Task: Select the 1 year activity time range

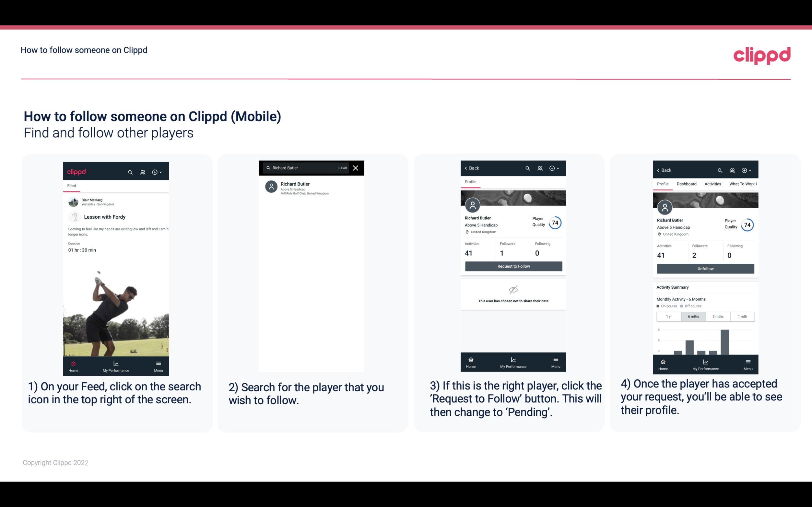Action: [x=668, y=316]
